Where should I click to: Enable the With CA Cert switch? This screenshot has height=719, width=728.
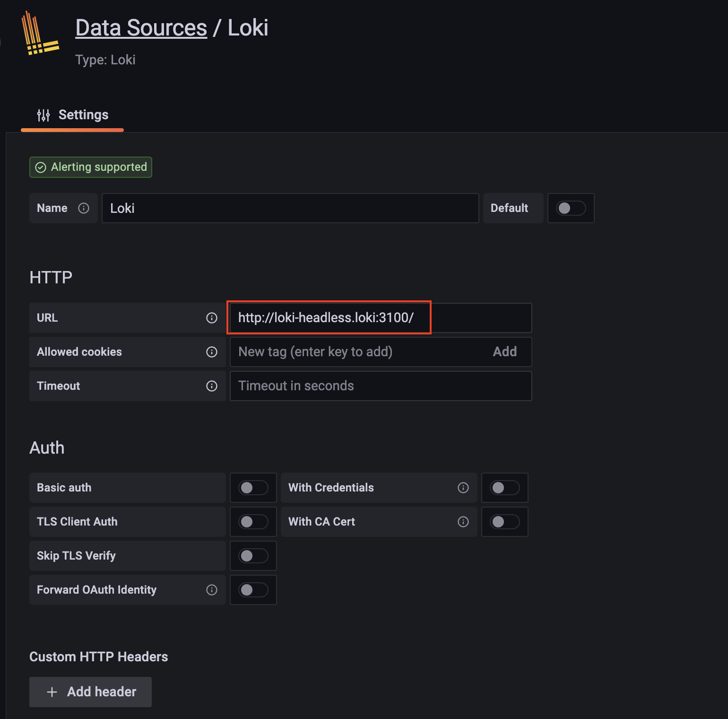tap(505, 522)
